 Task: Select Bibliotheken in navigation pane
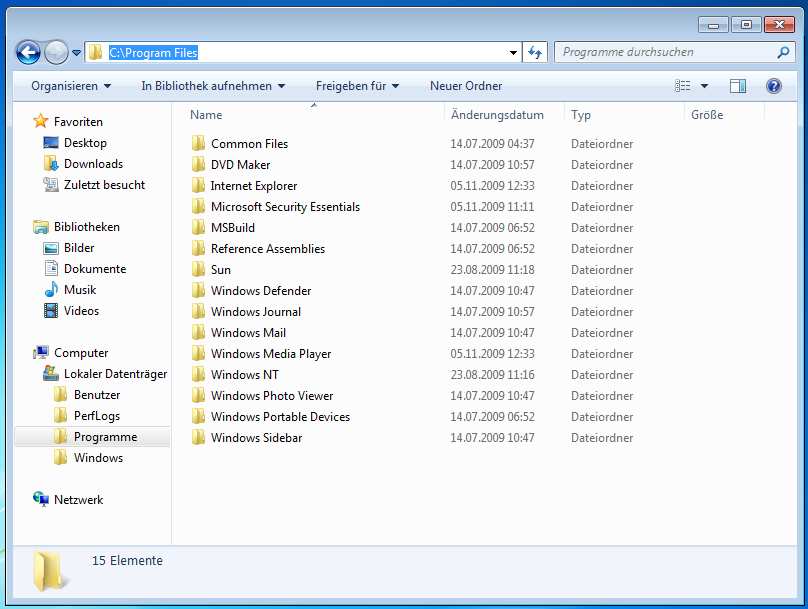coord(87,227)
